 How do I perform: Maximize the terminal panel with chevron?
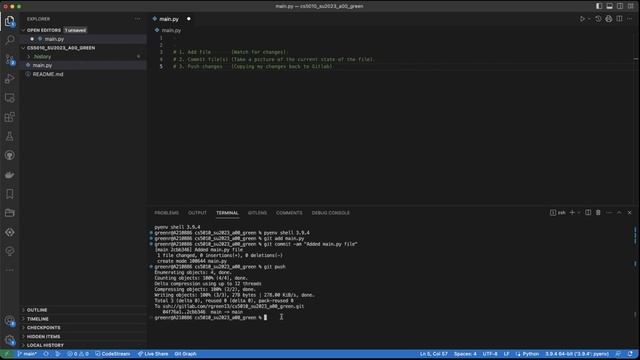click(619, 213)
